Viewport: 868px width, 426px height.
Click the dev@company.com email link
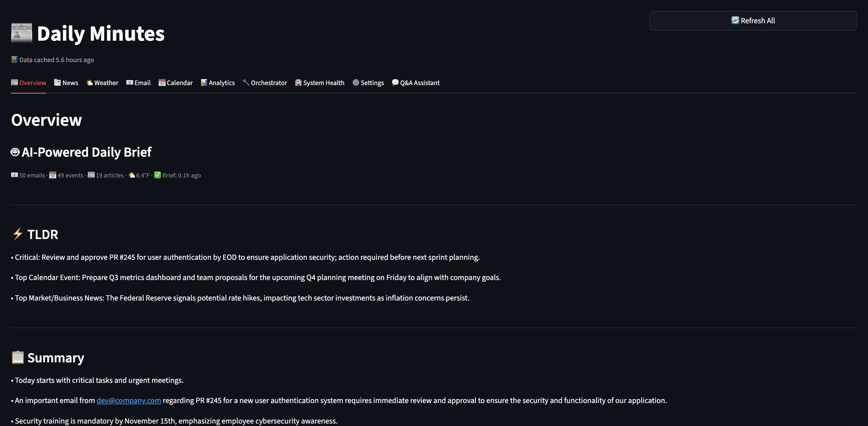click(x=129, y=400)
